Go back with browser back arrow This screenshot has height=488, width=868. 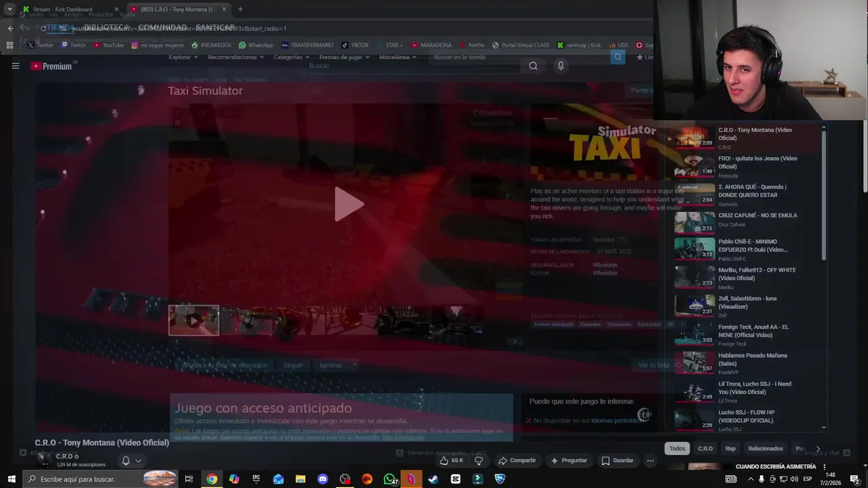coord(10,28)
